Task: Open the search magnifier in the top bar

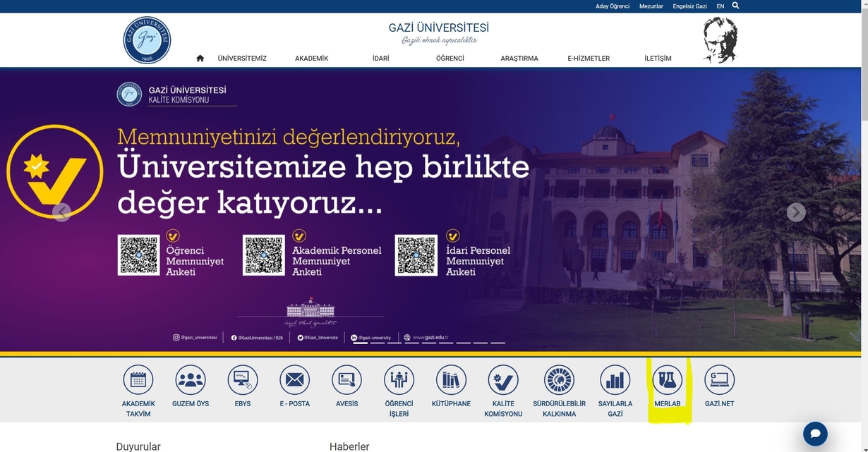Action: [735, 5]
